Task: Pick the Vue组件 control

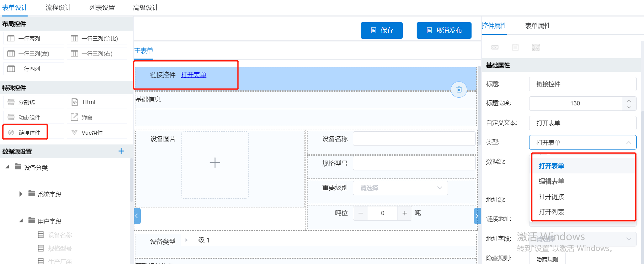Action: coord(97,132)
